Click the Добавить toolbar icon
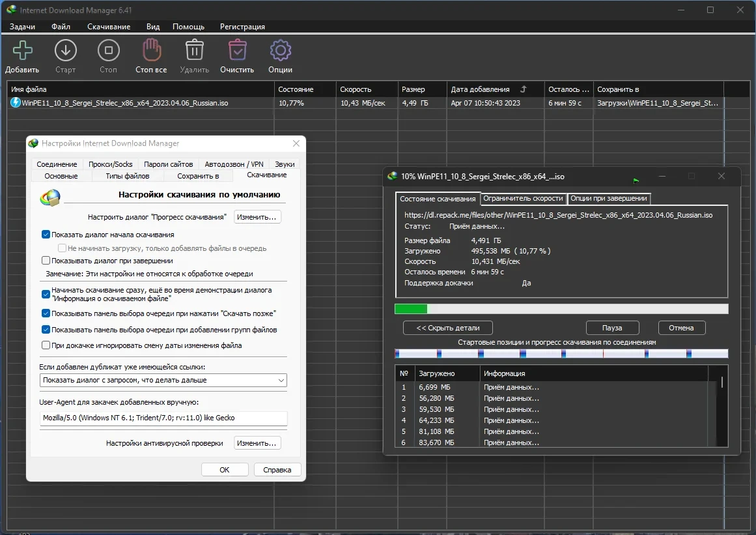Image resolution: width=756 pixels, height=535 pixels. (22, 50)
